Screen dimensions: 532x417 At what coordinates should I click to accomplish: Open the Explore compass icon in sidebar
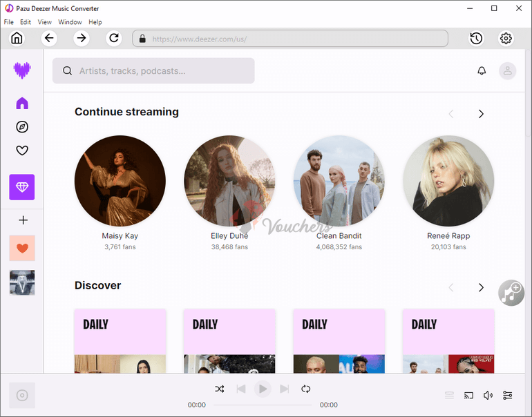(x=22, y=127)
